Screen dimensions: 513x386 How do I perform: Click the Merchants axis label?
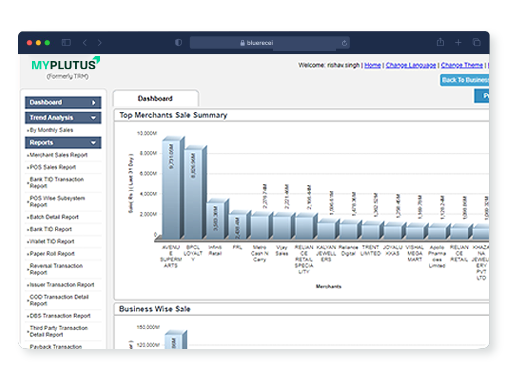[x=329, y=286]
